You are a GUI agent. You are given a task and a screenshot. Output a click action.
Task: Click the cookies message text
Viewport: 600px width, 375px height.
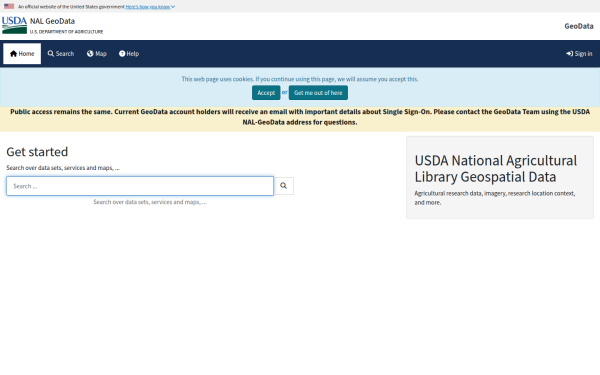[300, 79]
